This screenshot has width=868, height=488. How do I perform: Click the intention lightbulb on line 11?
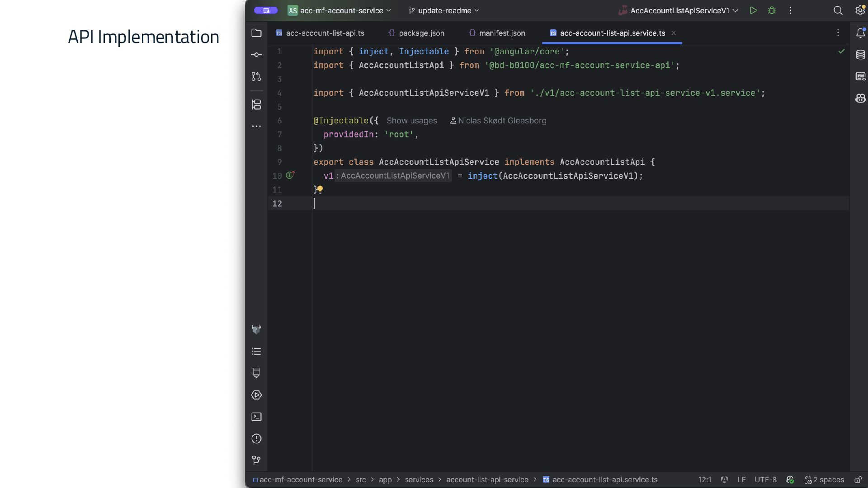[320, 189]
